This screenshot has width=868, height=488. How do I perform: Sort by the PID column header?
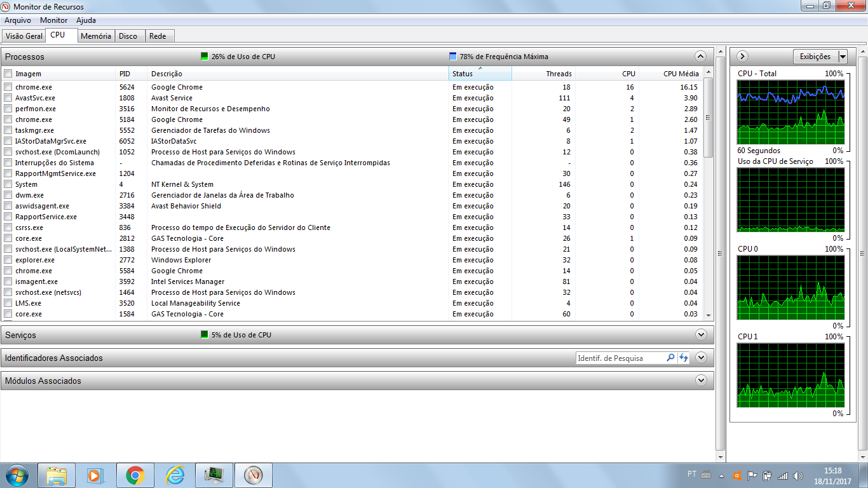[x=132, y=74]
